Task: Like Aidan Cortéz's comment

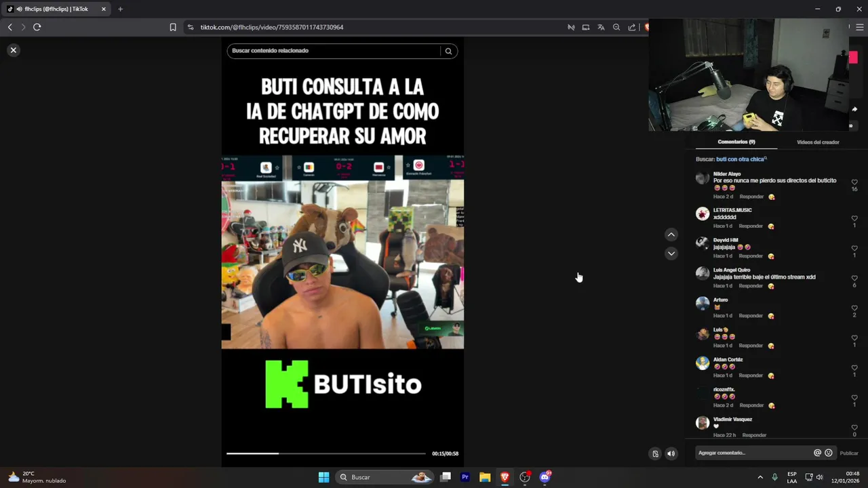Action: click(854, 368)
